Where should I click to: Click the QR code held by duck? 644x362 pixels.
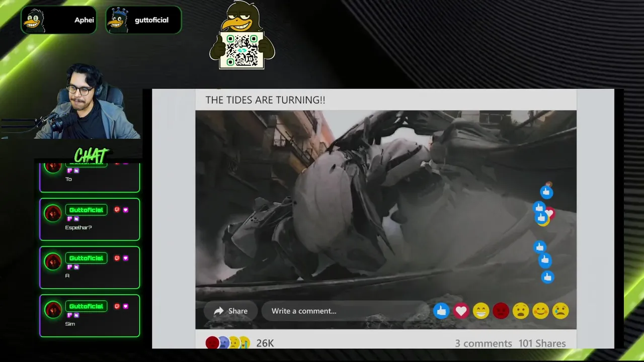coord(242,50)
